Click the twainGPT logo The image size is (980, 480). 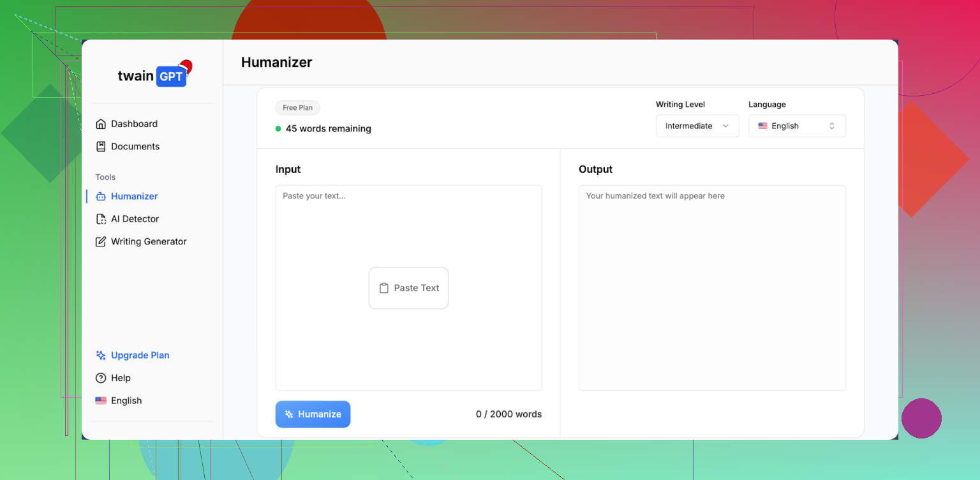[153, 75]
